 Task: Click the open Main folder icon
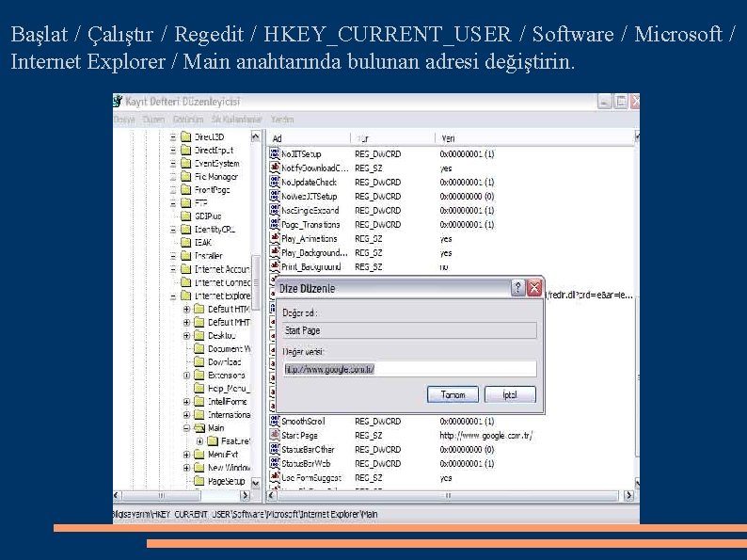point(199,428)
